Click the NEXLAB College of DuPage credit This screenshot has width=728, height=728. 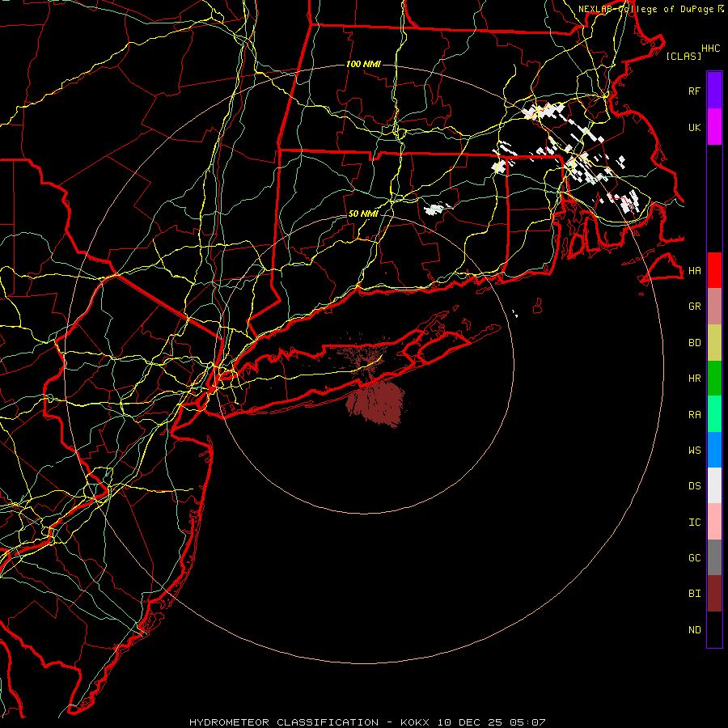pyautogui.click(x=651, y=9)
